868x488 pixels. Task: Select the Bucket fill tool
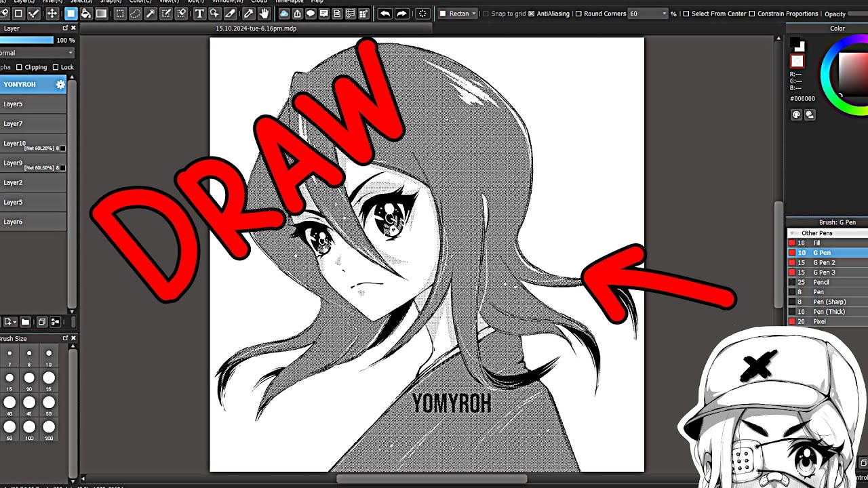[x=86, y=14]
